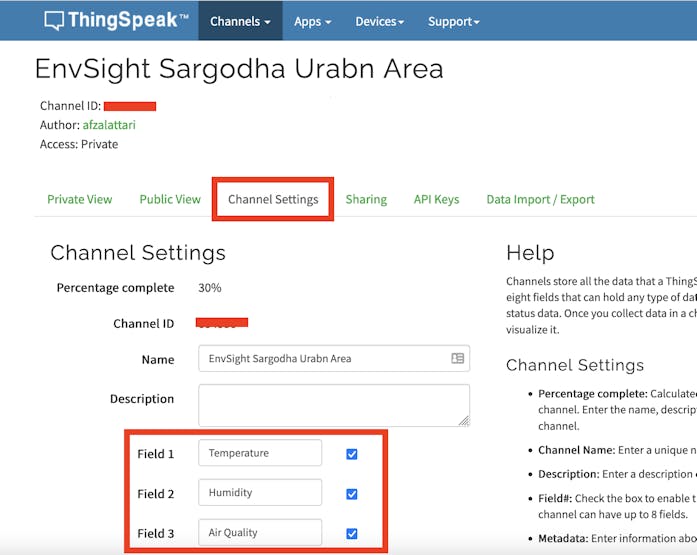This screenshot has width=697, height=555.
Task: Open the Apps dropdown menu
Action: tap(312, 21)
